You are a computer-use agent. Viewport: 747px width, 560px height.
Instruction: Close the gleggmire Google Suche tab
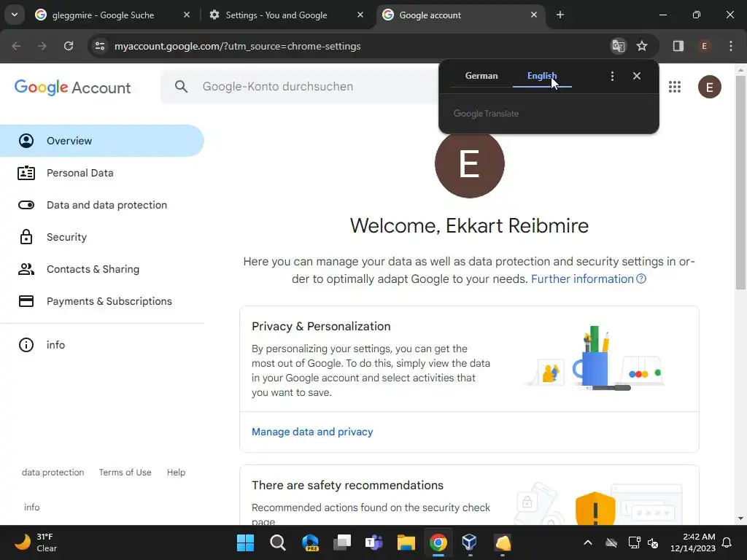pyautogui.click(x=187, y=15)
